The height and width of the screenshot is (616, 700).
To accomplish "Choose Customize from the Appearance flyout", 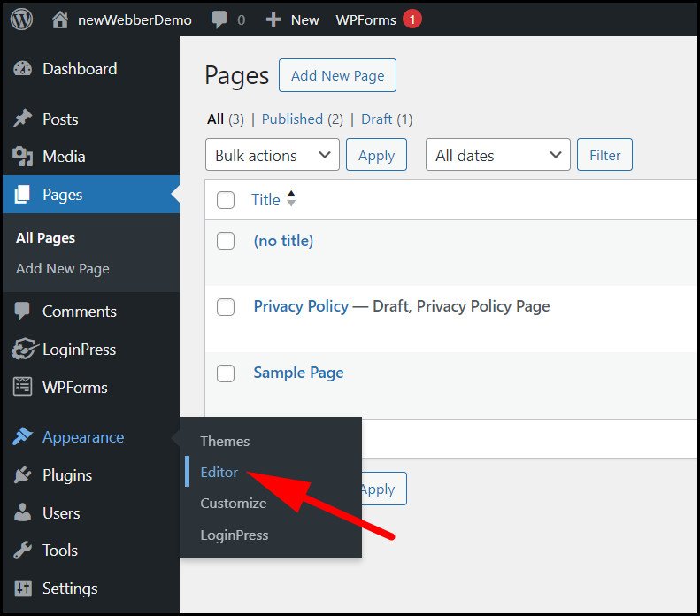I will coord(234,503).
